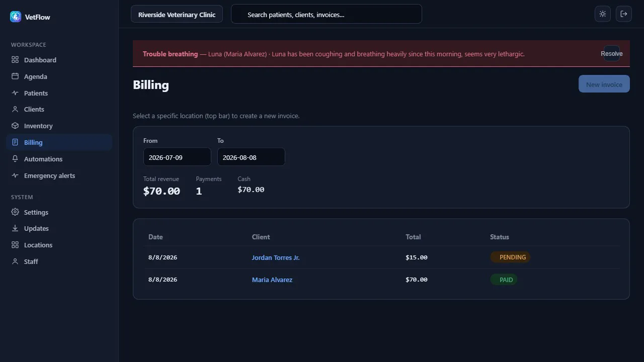Click the $70.00 total in Maria Alvarez row

click(417, 280)
